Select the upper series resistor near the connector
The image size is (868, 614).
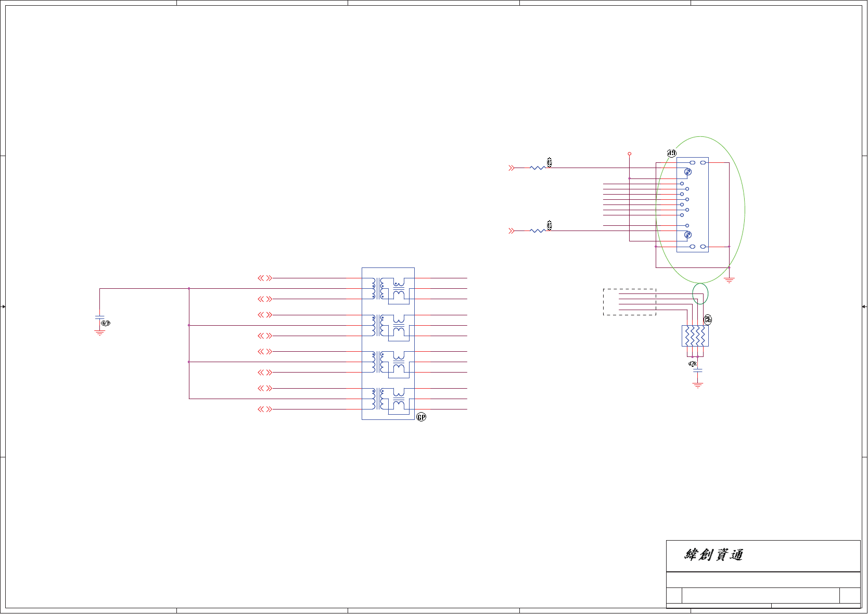(x=538, y=168)
